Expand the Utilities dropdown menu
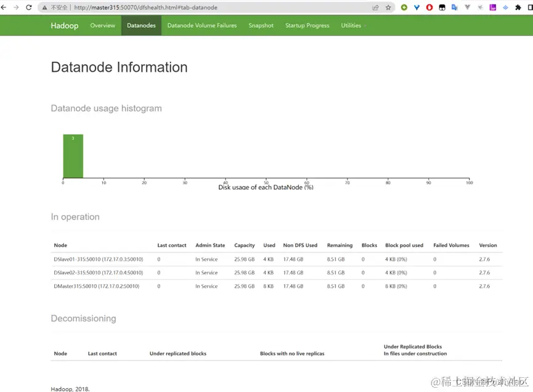The width and height of the screenshot is (533, 392). point(353,25)
